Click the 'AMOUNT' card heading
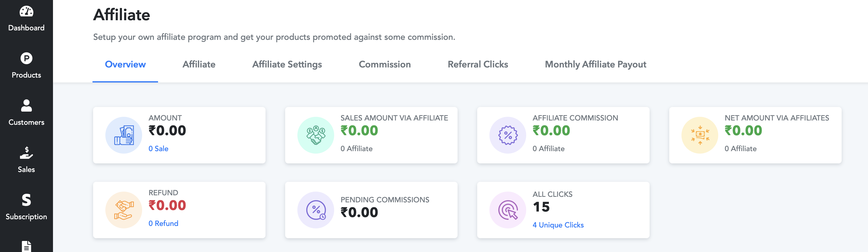 [x=165, y=118]
